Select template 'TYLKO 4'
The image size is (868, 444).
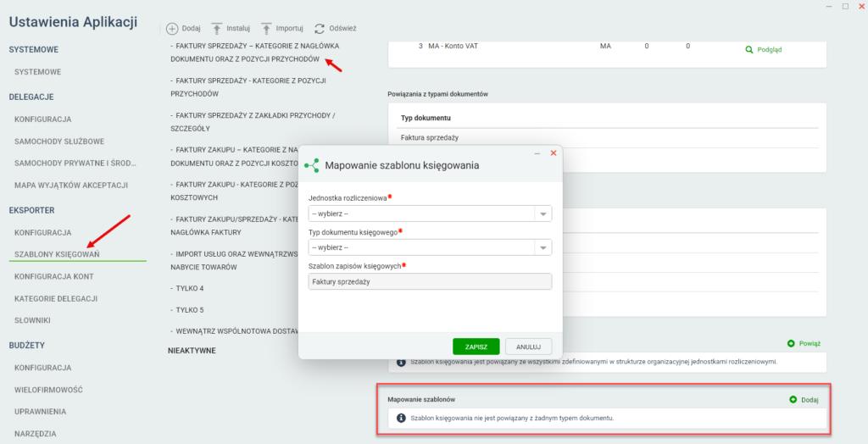click(187, 288)
